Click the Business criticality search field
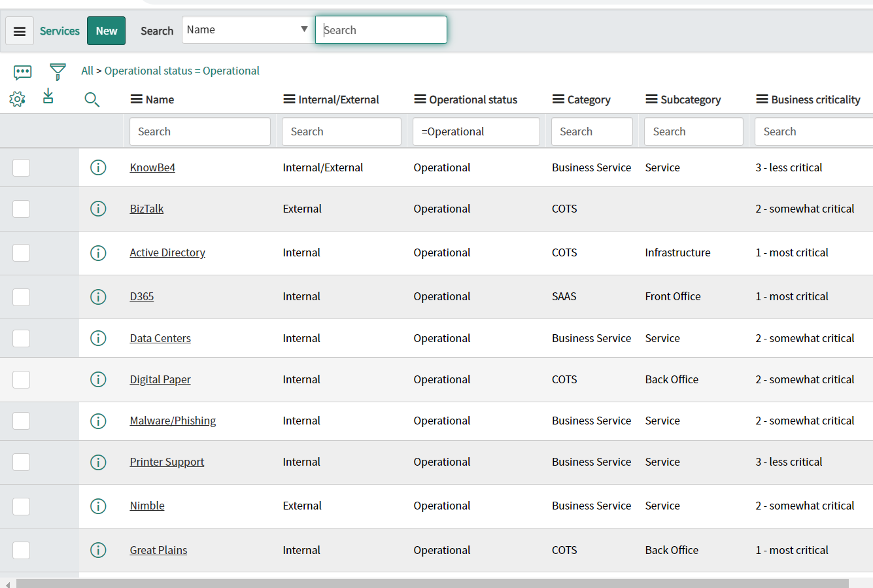 click(x=813, y=131)
